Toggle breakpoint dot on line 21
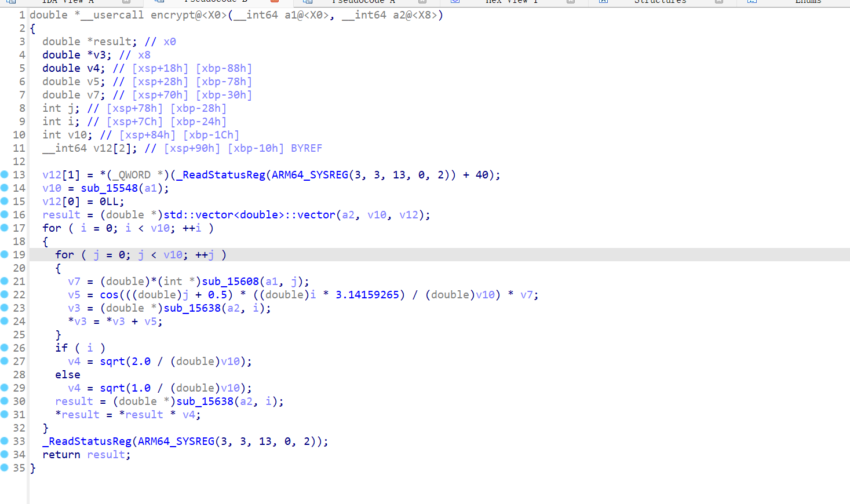The width and height of the screenshot is (850, 504). click(5, 281)
